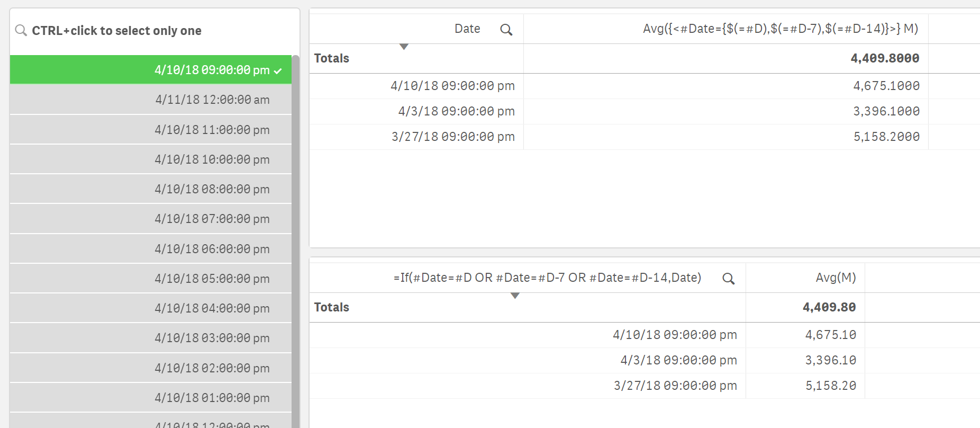
Task: Click the If(#Date=#D OR...) column header
Action: pos(547,278)
